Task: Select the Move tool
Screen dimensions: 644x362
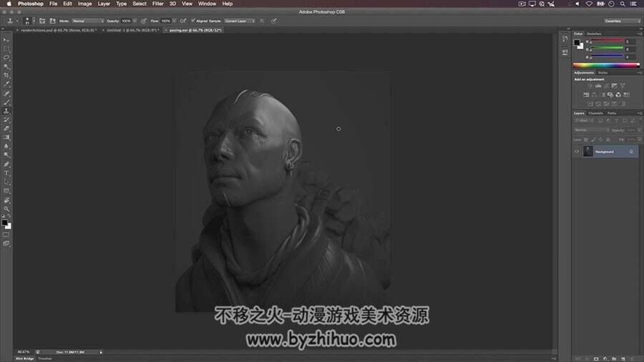Action: 6,40
